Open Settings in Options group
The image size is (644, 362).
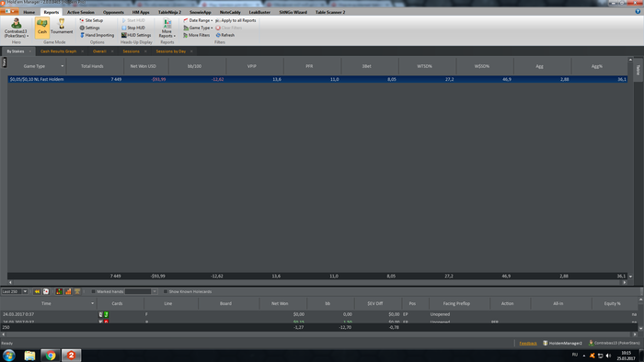click(89, 28)
